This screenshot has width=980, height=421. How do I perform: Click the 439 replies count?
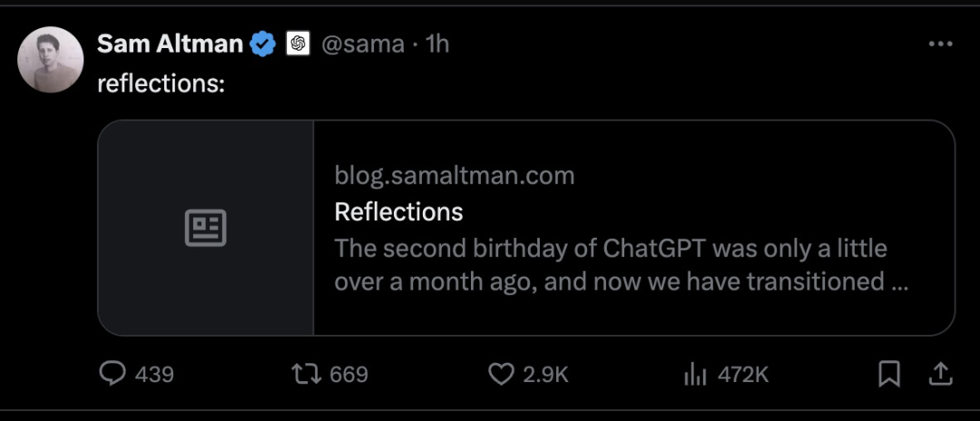click(x=154, y=374)
